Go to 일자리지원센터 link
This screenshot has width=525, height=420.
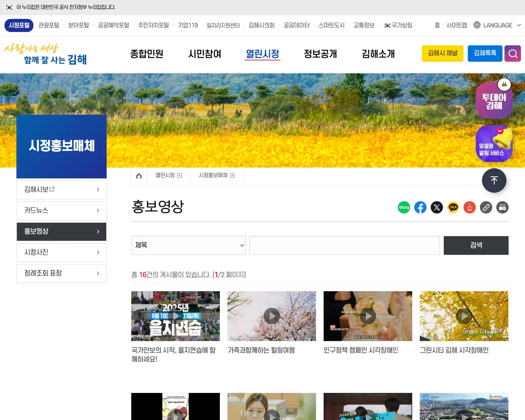click(223, 25)
